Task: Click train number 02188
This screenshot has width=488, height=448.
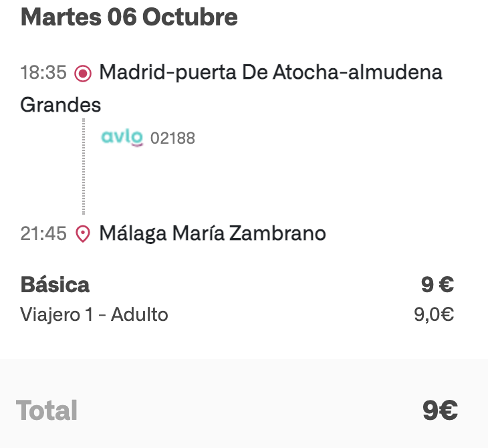Action: click(x=172, y=138)
